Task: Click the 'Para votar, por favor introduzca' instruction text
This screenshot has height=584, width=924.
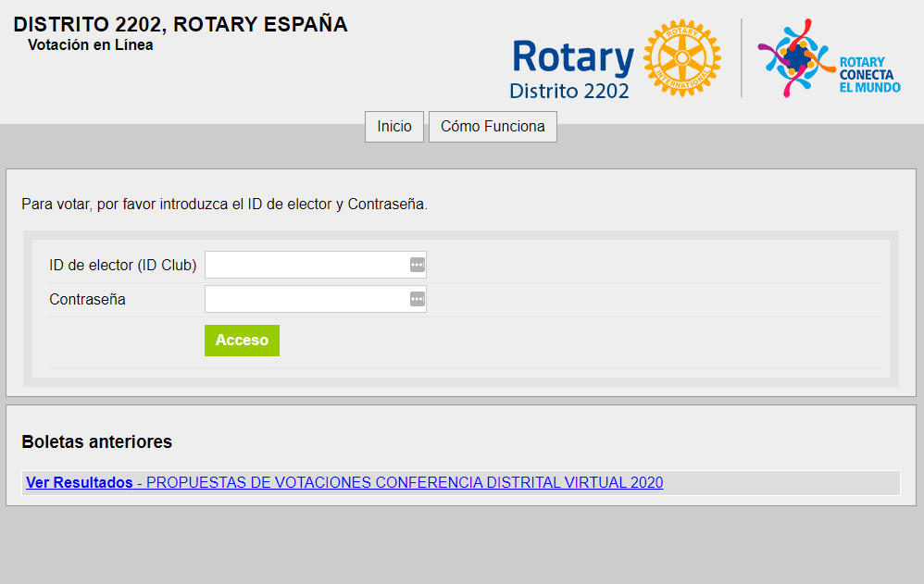Action: (x=224, y=205)
